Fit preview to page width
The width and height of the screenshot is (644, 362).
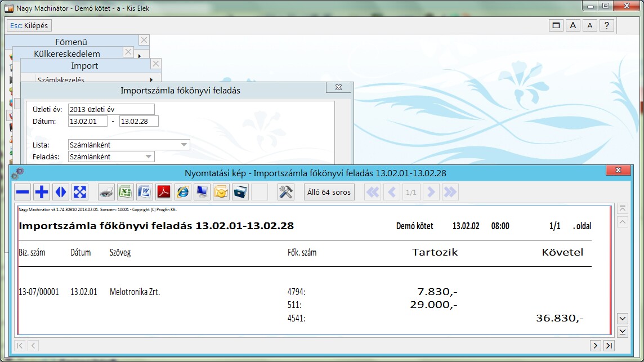coord(61,192)
